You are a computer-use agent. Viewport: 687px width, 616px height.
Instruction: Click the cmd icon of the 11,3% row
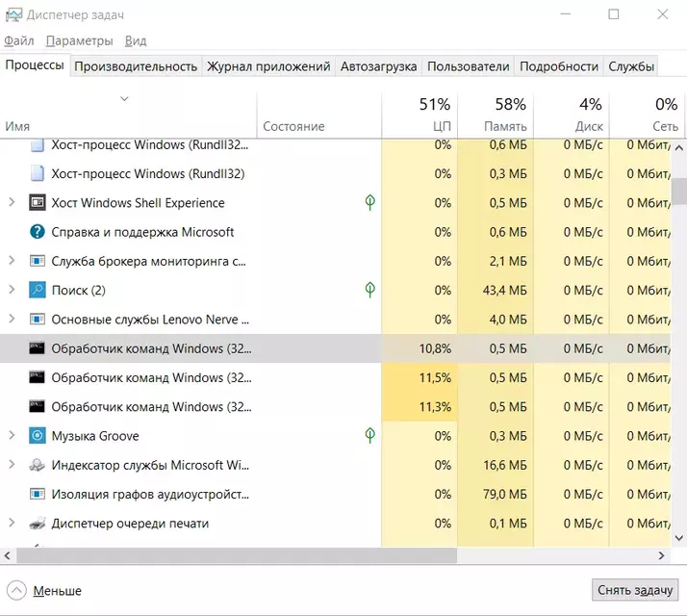pos(37,406)
